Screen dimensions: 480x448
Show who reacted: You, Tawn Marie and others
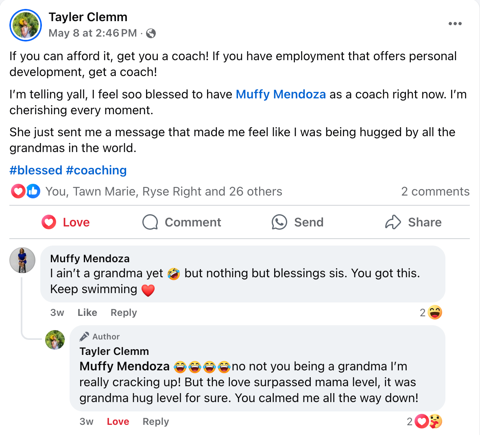click(164, 191)
